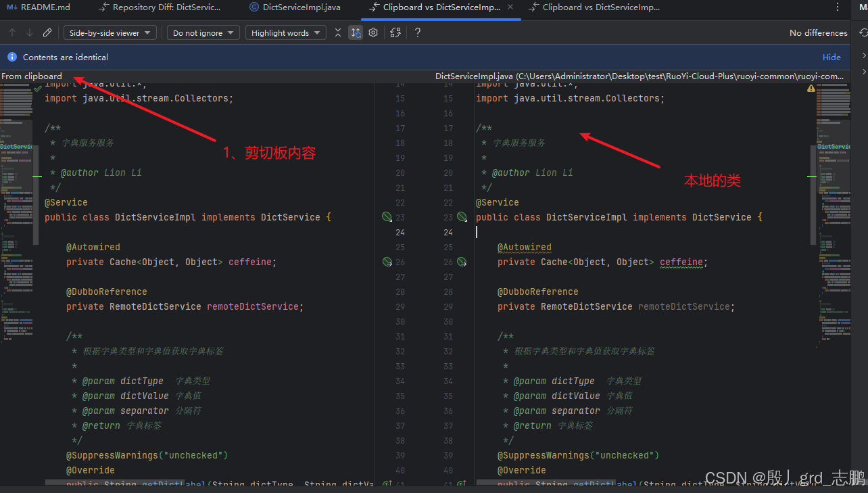The image size is (868, 493).
Task: Click Spring bean gutter icon, line 23 clipboard side
Action: (387, 217)
